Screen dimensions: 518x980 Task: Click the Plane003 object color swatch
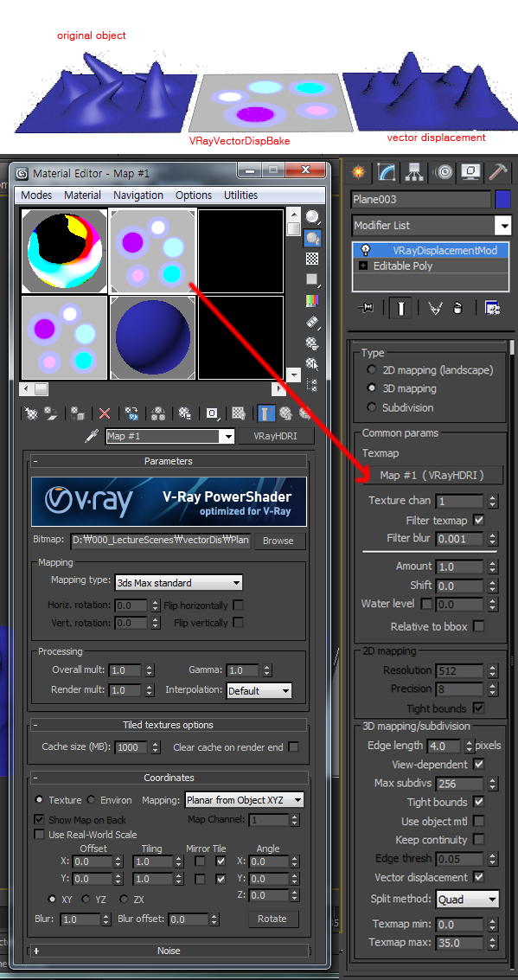503,200
